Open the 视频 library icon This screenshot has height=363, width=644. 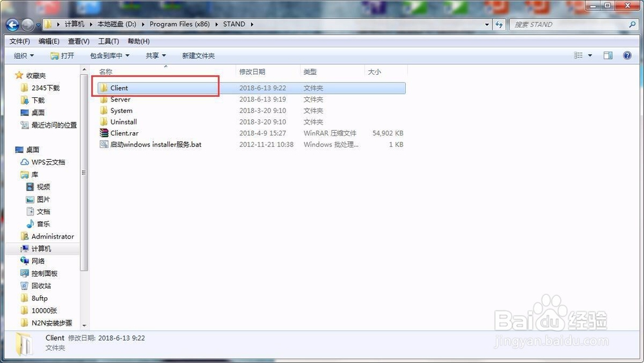pos(30,186)
